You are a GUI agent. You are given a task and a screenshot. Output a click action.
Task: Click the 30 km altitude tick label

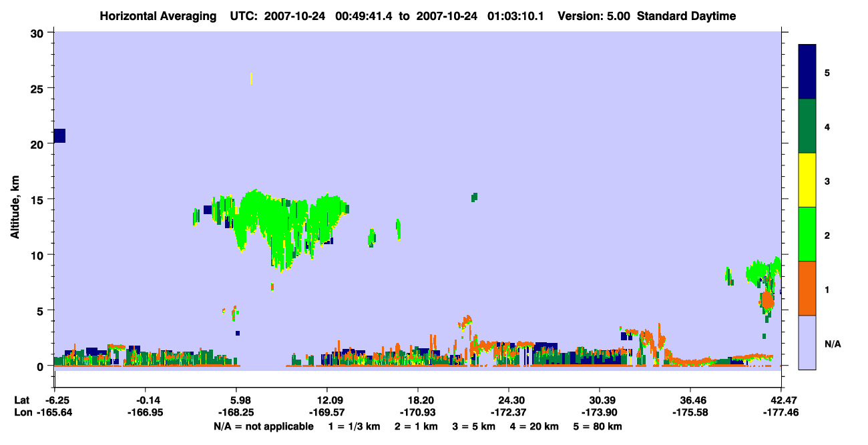39,33
